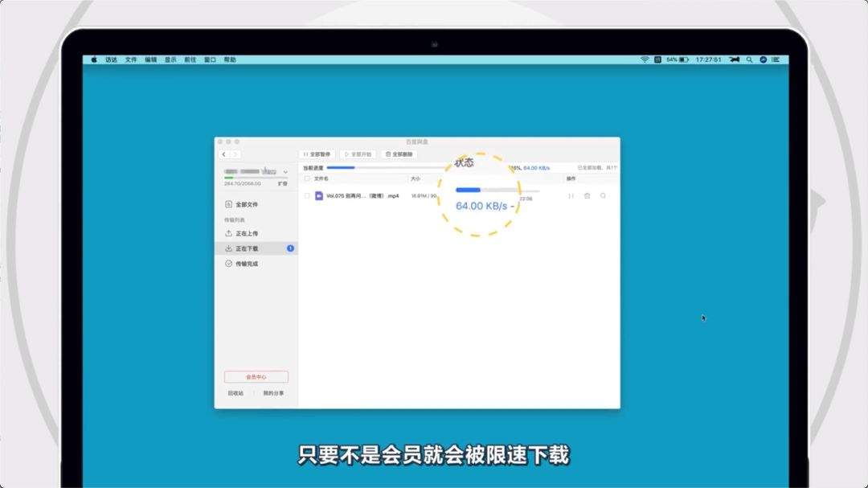Click the bow-tie shaped menu bar icon
This screenshot has width=868, height=488.
click(735, 59)
